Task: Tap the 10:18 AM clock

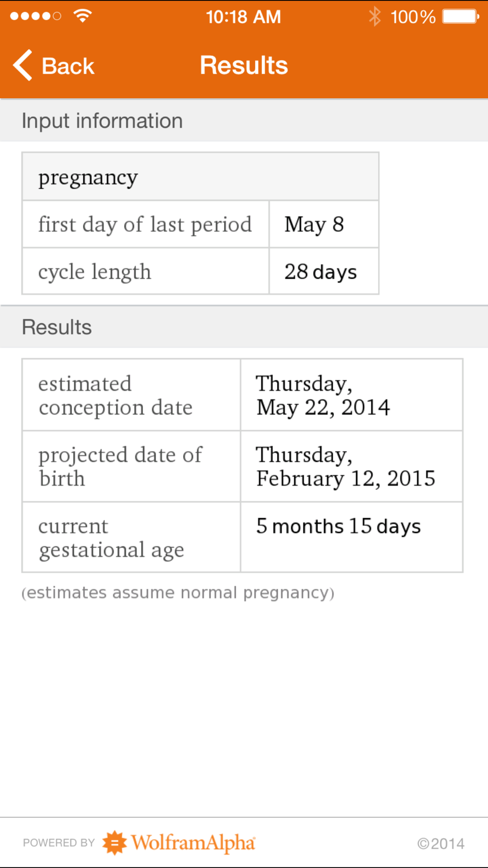Action: (244, 17)
